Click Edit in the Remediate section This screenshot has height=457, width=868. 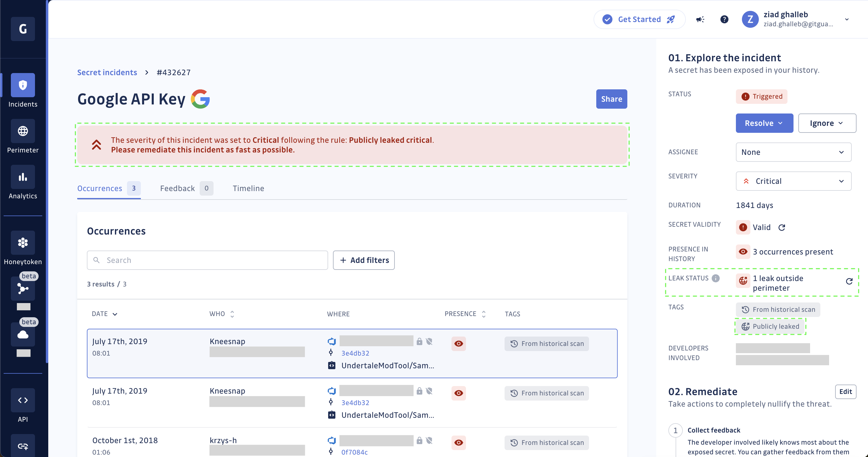click(x=845, y=392)
